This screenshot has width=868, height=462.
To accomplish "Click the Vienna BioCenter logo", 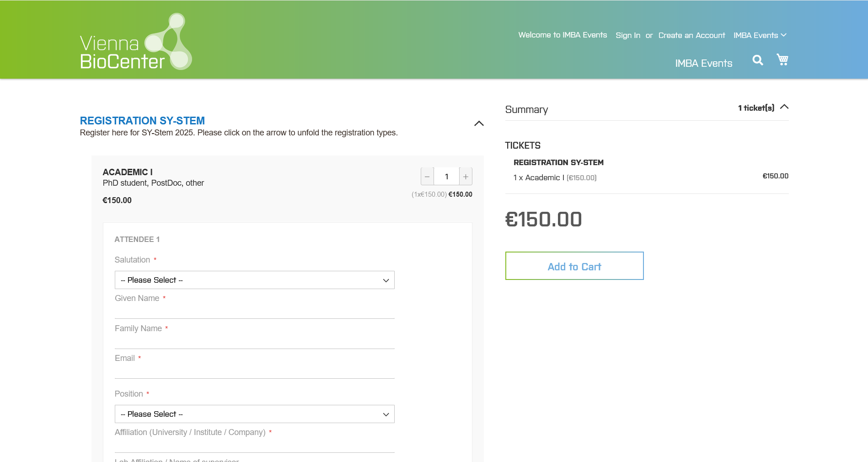I will tap(136, 42).
